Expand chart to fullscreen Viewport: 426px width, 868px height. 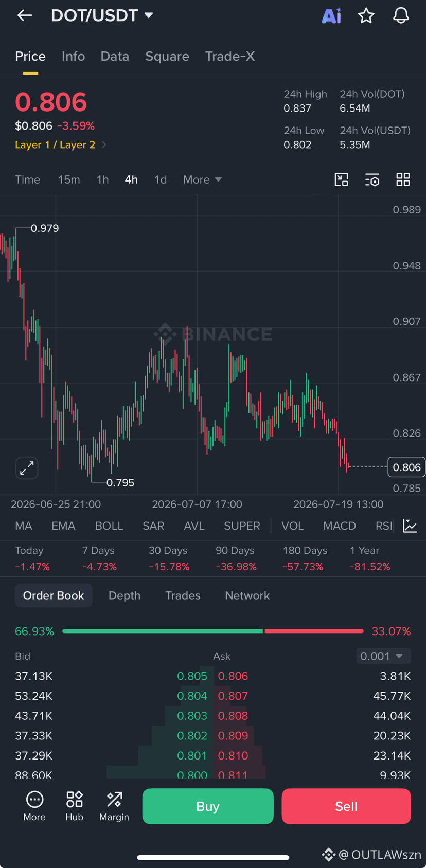27,468
